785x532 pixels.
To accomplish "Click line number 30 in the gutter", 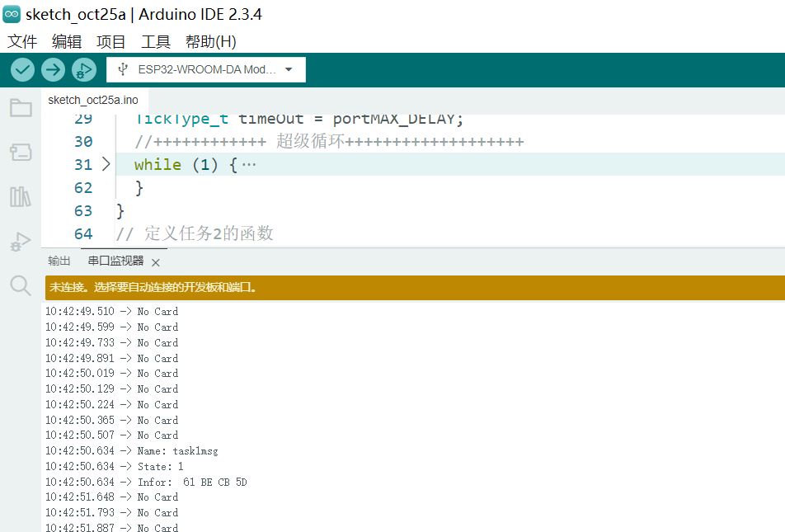I will [83, 142].
